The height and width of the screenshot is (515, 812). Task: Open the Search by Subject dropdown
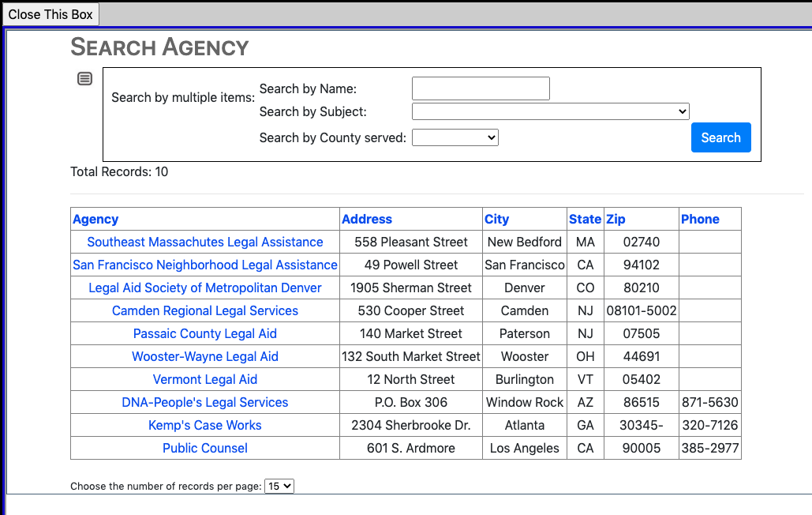click(x=550, y=112)
